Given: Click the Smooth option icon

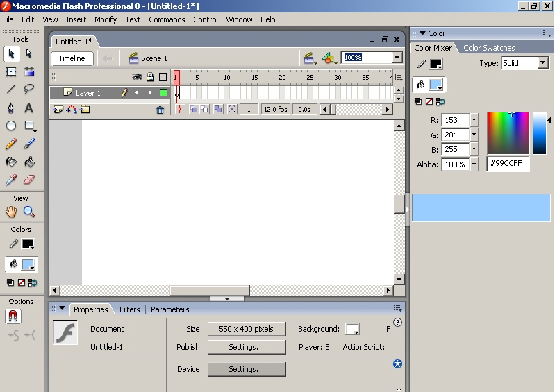Looking at the screenshot, I should pyautogui.click(x=13, y=334).
